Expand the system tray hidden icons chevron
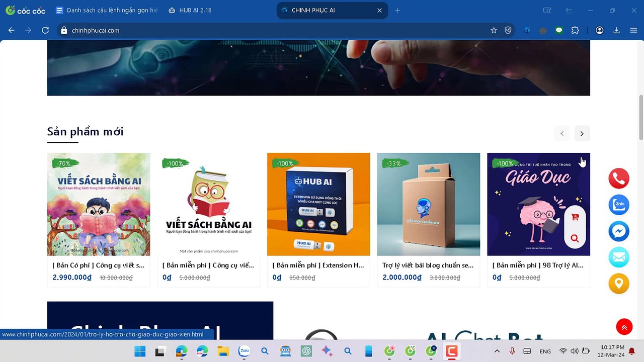Image resolution: width=644 pixels, height=362 pixels. click(497, 351)
